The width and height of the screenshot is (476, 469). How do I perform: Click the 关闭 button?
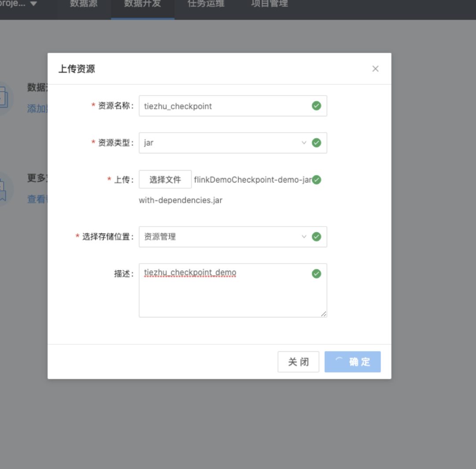[298, 362]
